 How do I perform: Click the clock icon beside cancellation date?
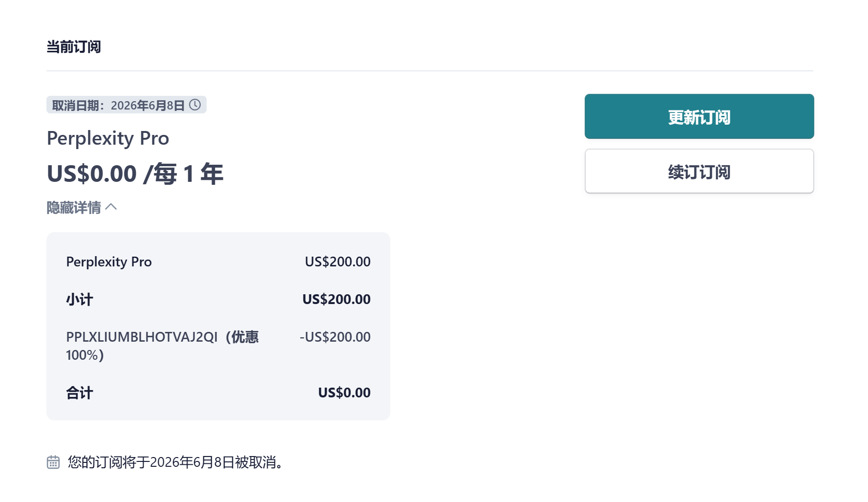[195, 105]
